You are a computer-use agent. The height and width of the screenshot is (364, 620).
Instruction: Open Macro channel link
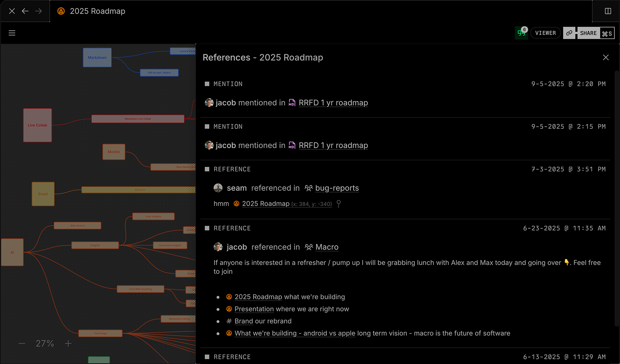pos(327,247)
